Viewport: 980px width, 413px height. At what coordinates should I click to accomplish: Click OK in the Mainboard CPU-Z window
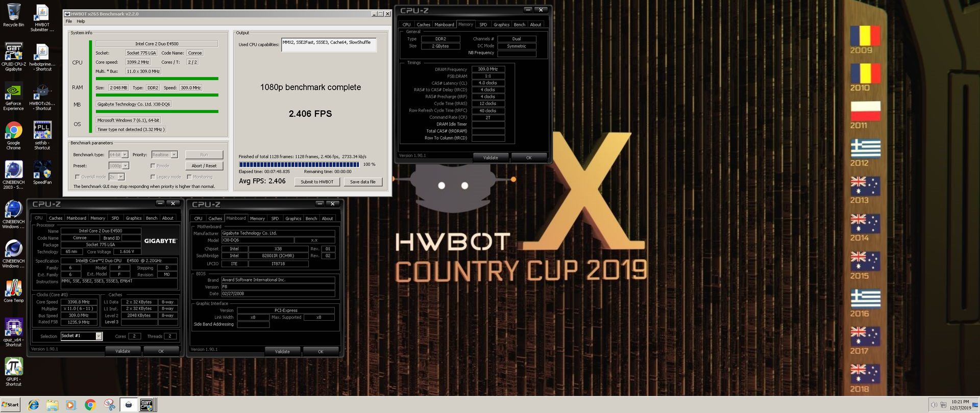321,351
